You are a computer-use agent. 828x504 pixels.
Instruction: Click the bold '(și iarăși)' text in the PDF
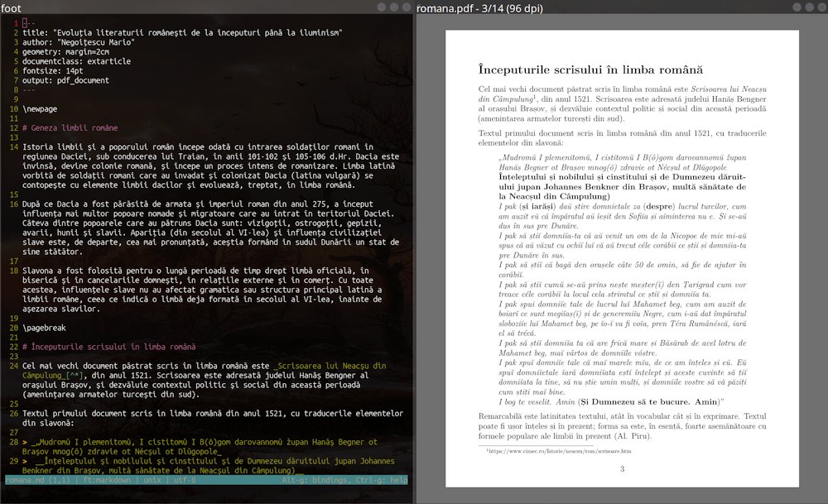tap(537, 206)
